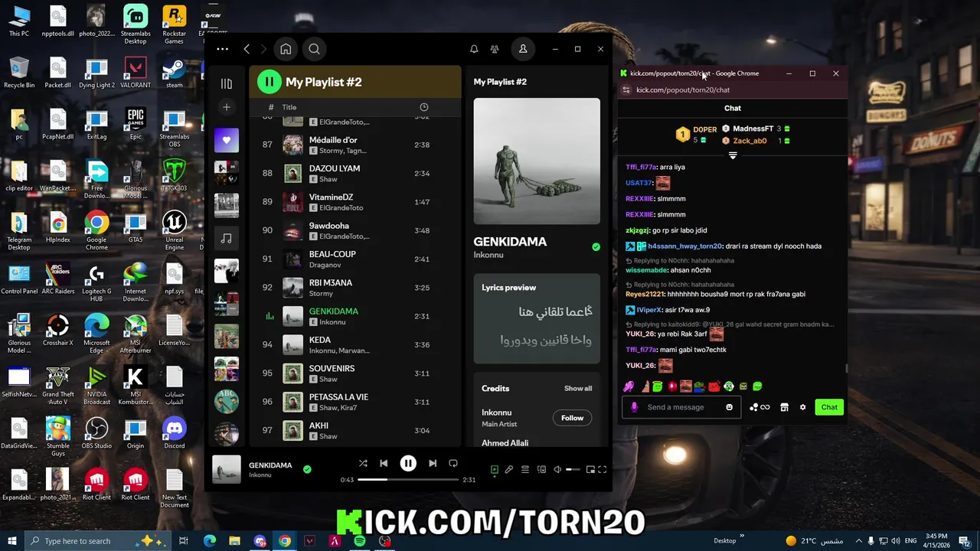Image resolution: width=980 pixels, height=551 pixels.
Task: Toggle the saved checkmark in the player bar
Action: [x=307, y=469]
